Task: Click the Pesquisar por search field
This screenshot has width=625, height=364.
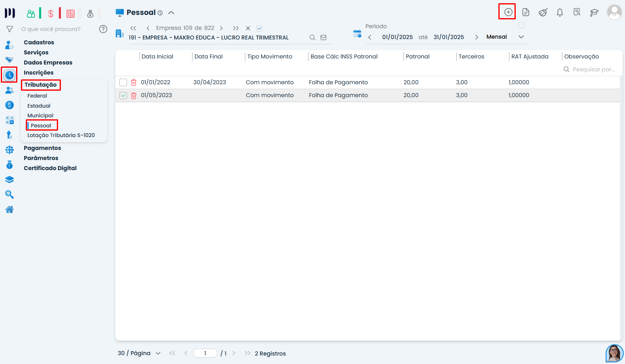Action: coord(593,69)
